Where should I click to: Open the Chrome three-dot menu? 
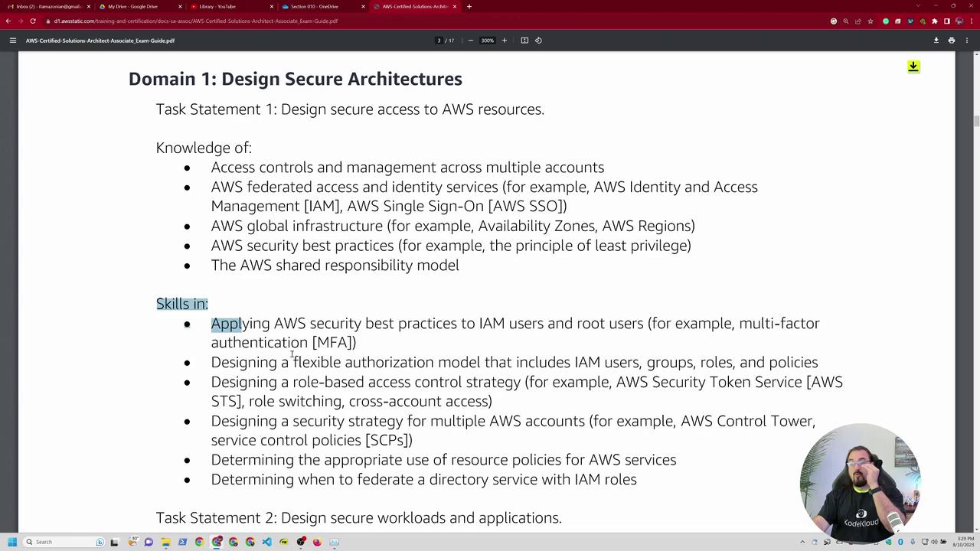972,21
